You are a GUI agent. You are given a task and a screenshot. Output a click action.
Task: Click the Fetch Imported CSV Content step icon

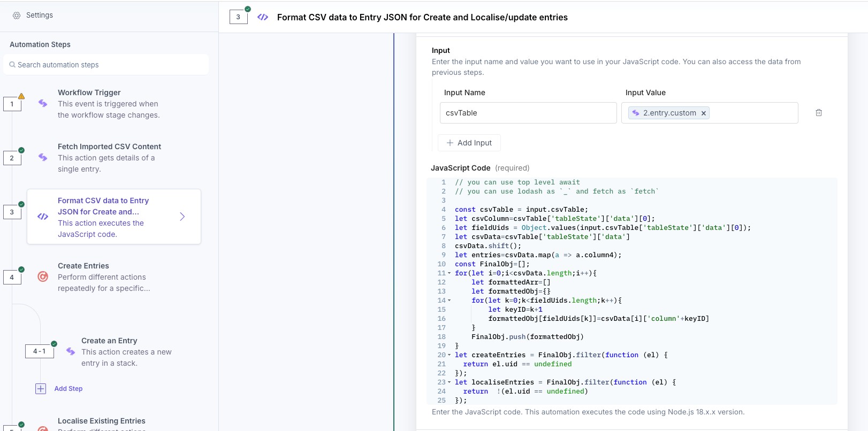[x=43, y=157]
